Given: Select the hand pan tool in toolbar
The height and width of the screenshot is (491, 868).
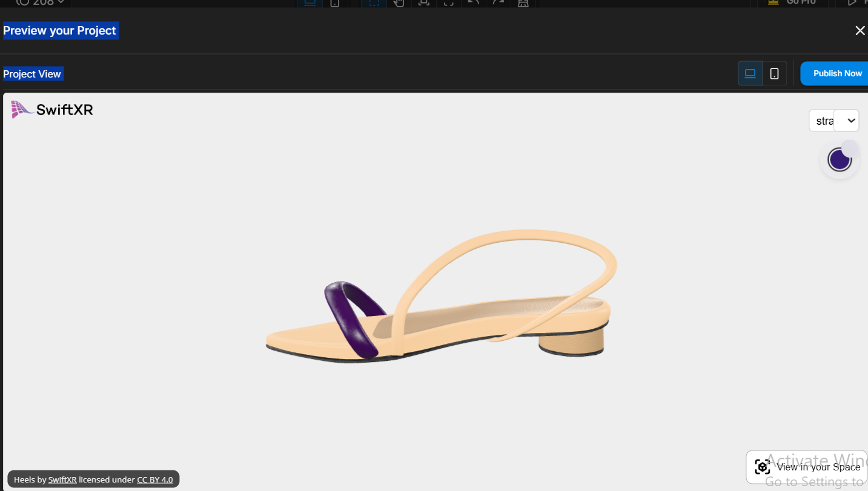Looking at the screenshot, I should (399, 2).
